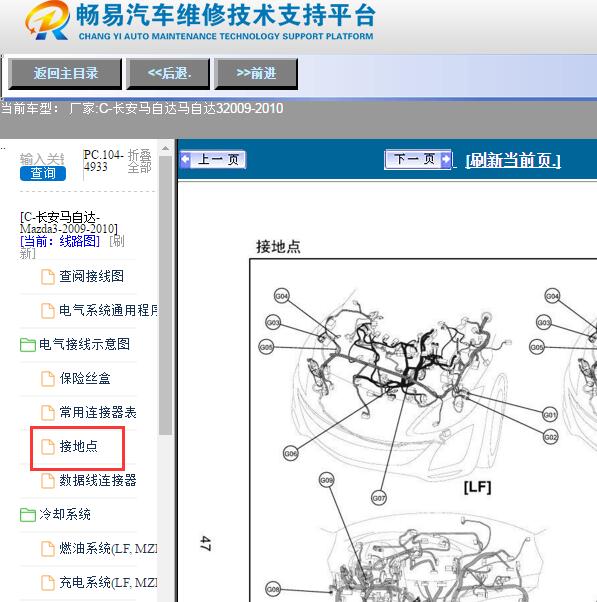Click the left arrow icon on 上一页
The image size is (597, 602).
pyautogui.click(x=185, y=159)
